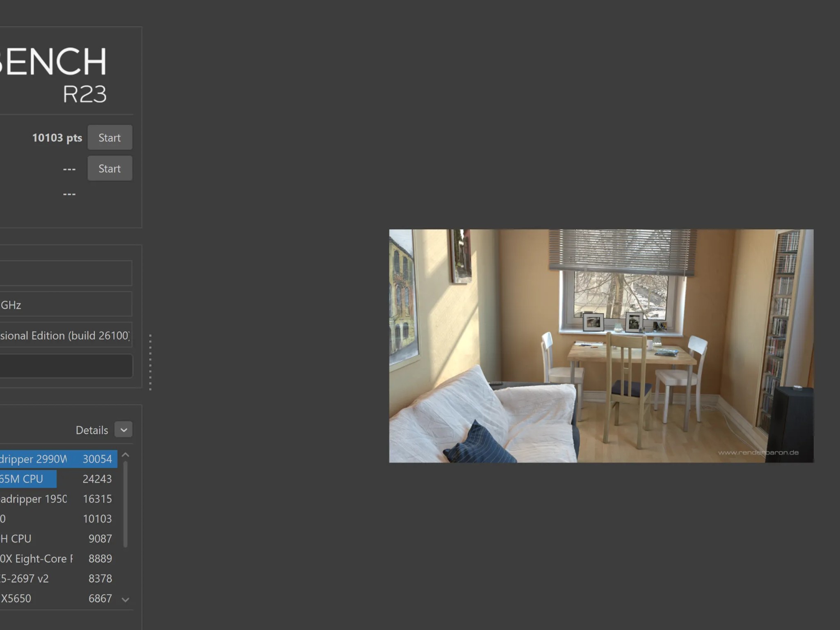Click the Edition build 26100 field
The width and height of the screenshot is (840, 630).
coord(66,335)
